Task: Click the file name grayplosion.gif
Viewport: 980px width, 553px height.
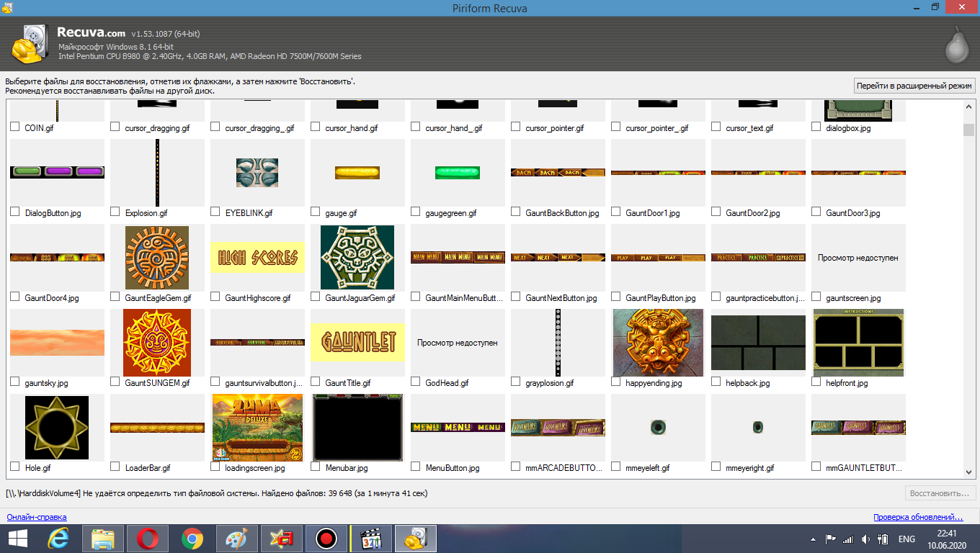Action: pos(550,383)
